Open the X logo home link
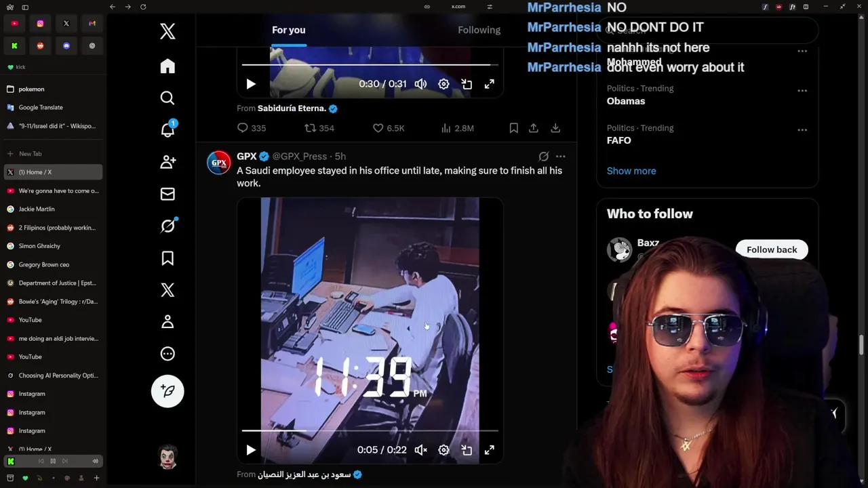The height and width of the screenshot is (488, 868). coord(167,31)
